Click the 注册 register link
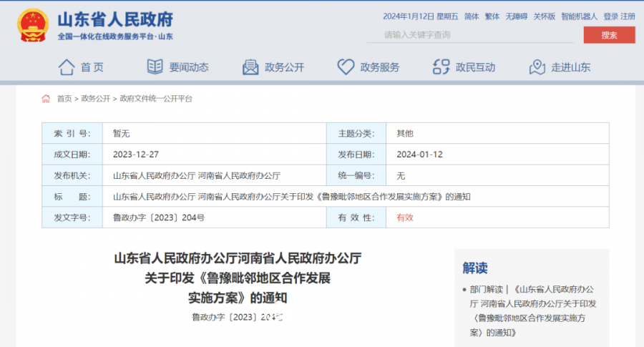 tap(628, 16)
